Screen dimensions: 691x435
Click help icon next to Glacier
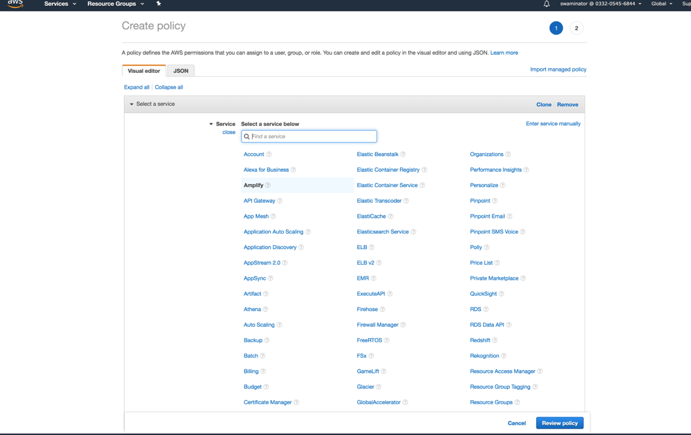(379, 387)
